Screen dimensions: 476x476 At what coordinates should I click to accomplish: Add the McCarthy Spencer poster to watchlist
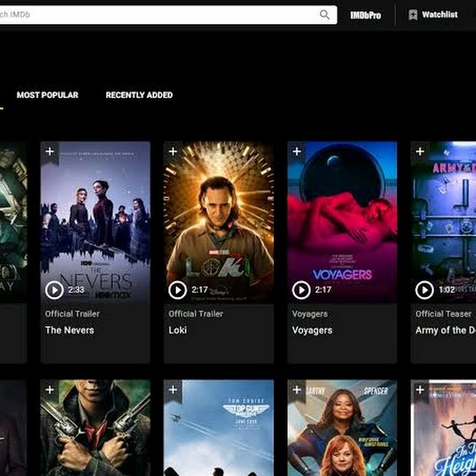[x=297, y=390]
